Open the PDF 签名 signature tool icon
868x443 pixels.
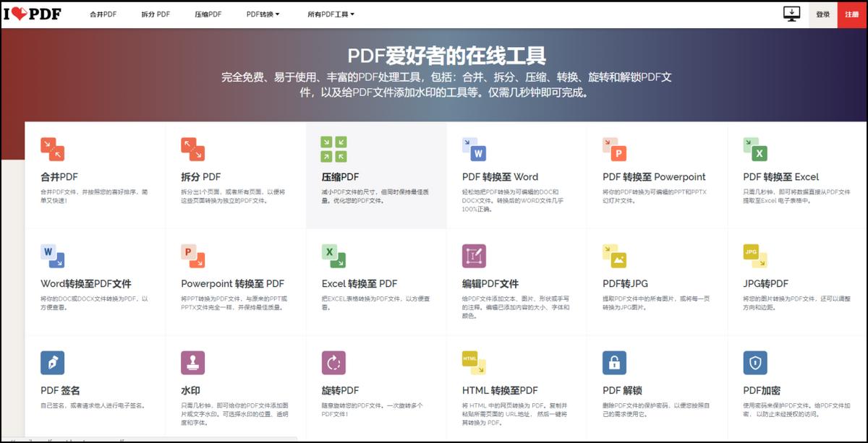pos(52,363)
